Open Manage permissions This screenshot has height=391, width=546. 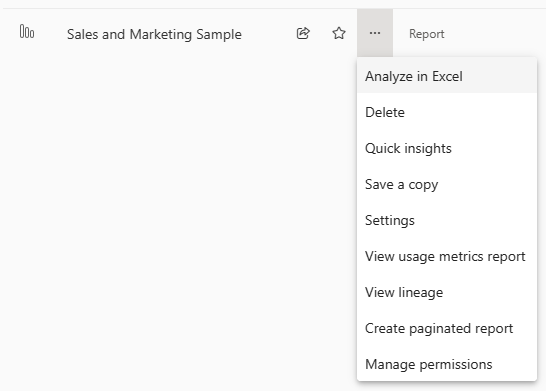point(447,364)
